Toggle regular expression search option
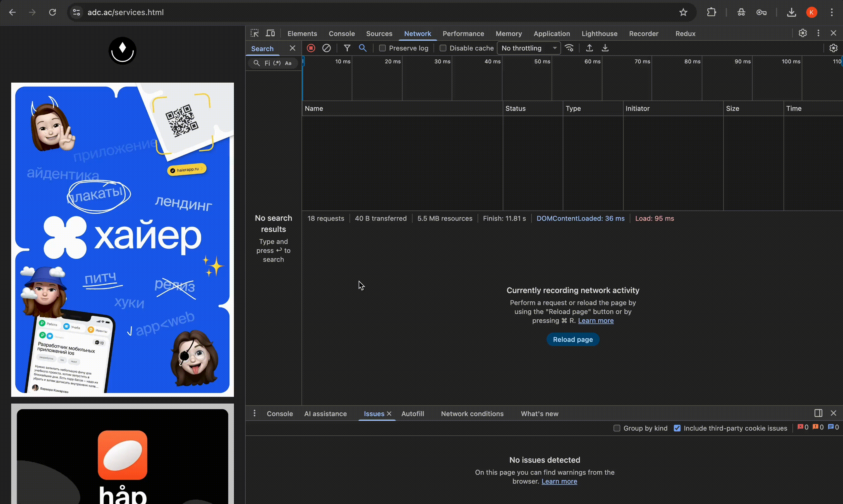Screen dimensions: 843x504 tap(277, 63)
